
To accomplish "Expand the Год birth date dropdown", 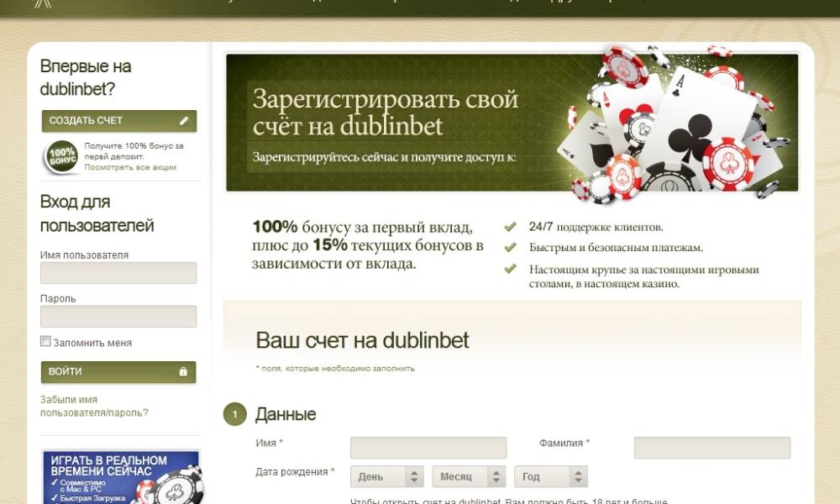I will pyautogui.click(x=551, y=476).
